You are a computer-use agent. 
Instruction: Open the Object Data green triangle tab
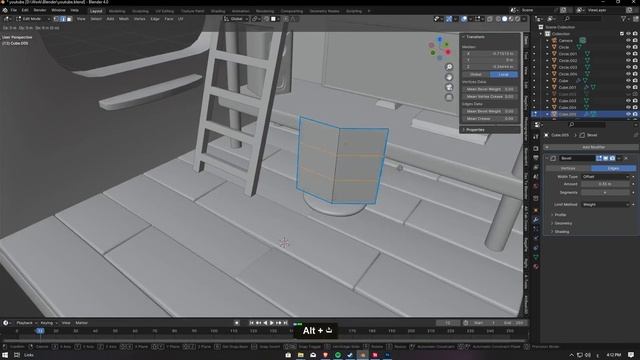[536, 257]
